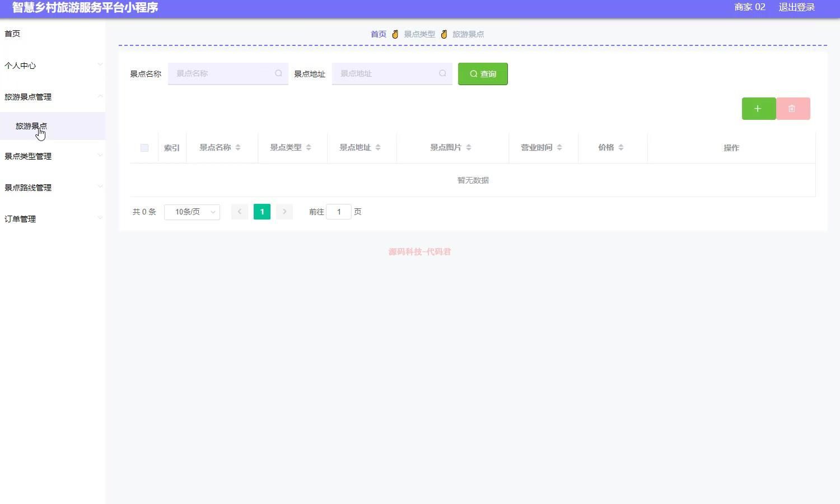Click 索引 column header
The height and width of the screenshot is (504, 840).
[x=172, y=148]
